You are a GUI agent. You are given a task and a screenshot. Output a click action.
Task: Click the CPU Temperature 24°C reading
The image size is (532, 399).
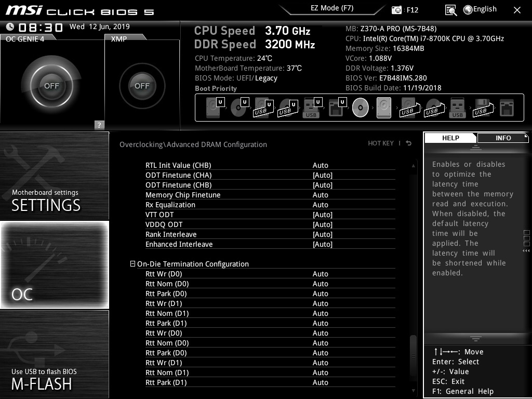233,58
